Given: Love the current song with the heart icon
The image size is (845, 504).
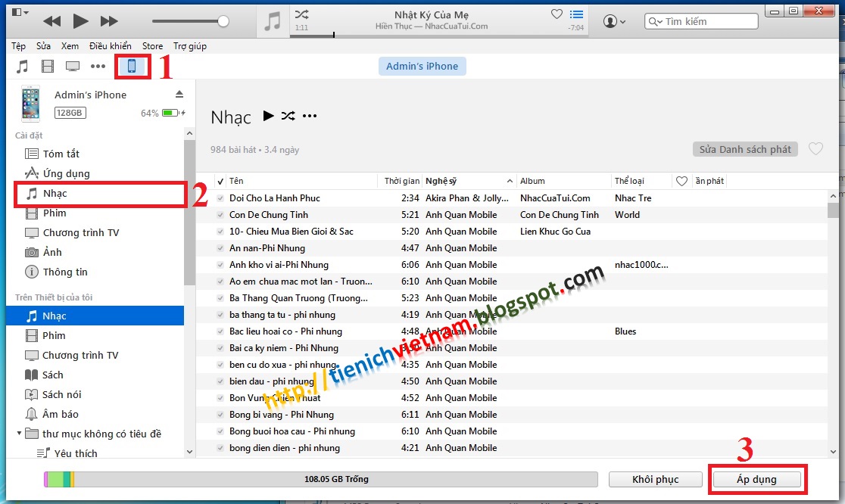Looking at the screenshot, I should coord(557,14).
